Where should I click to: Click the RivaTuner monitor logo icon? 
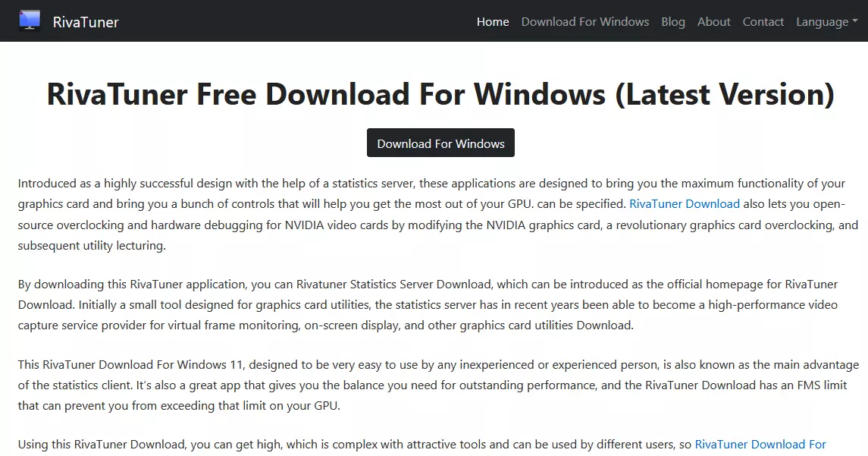30,20
